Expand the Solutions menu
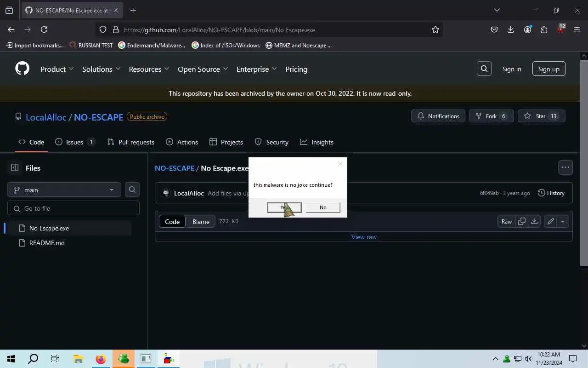588x368 pixels. coord(101,69)
